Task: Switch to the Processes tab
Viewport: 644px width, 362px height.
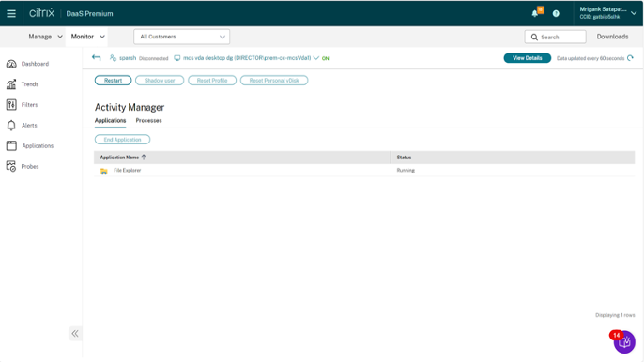Action: click(148, 120)
